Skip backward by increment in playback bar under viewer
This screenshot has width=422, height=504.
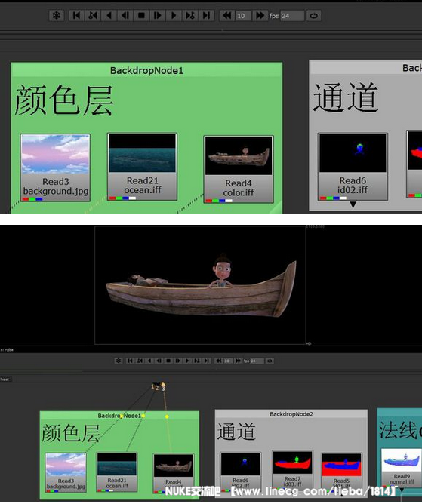(219, 361)
